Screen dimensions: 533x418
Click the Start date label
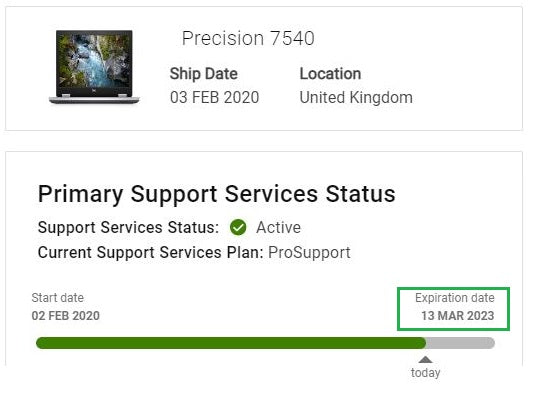coord(57,298)
